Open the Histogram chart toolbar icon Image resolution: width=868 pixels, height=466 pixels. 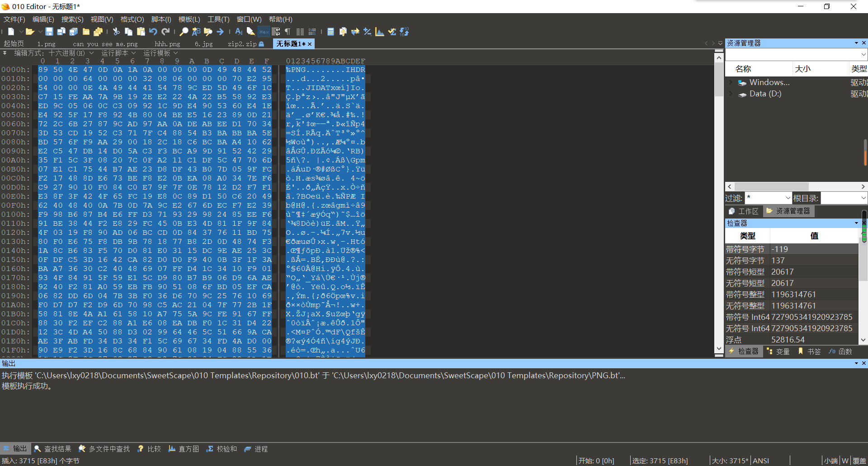(380, 32)
